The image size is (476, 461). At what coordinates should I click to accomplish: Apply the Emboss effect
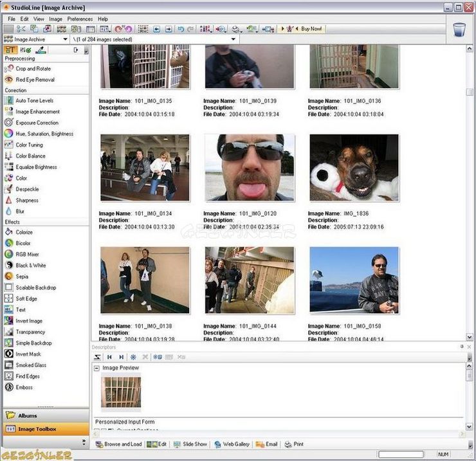pos(19,387)
